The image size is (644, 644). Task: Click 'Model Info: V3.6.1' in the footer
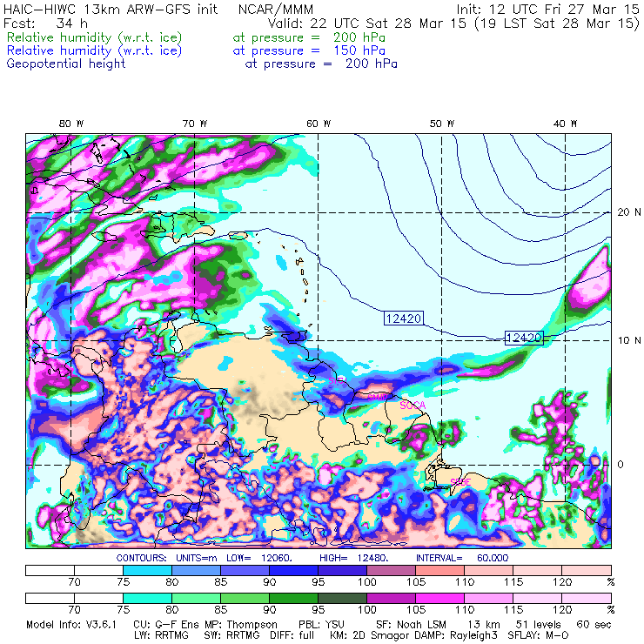71,625
